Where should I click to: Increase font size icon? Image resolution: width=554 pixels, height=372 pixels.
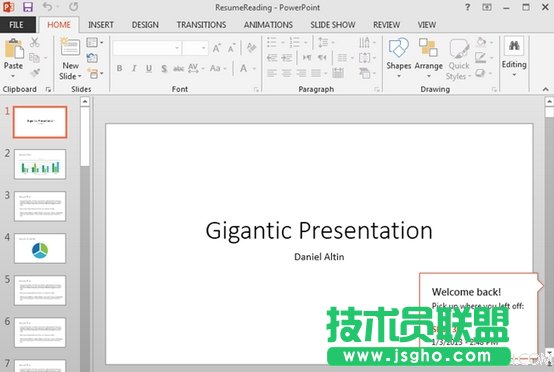217,48
